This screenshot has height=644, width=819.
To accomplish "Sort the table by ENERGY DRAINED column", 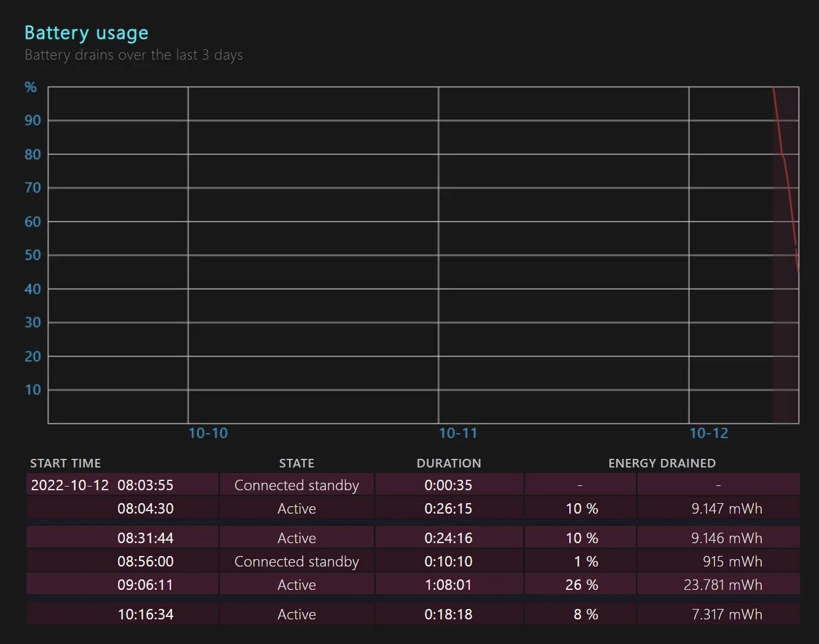I will pos(662,463).
